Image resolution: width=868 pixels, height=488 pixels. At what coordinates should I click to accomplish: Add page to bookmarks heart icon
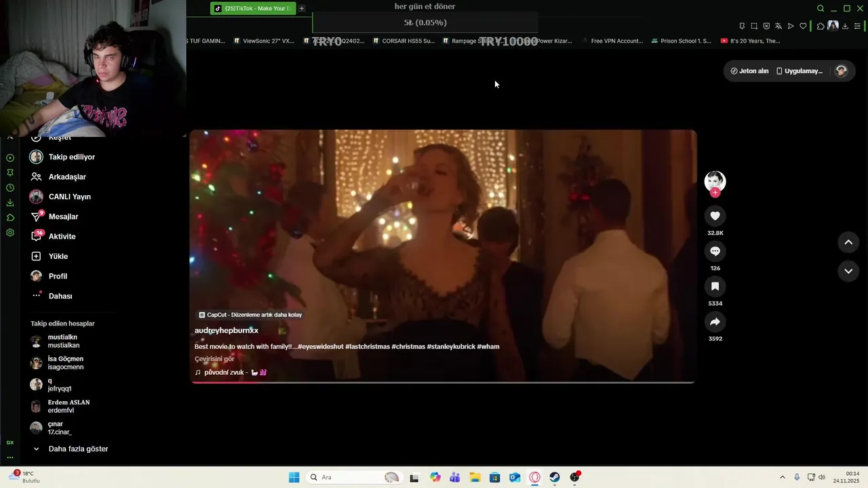tap(803, 26)
